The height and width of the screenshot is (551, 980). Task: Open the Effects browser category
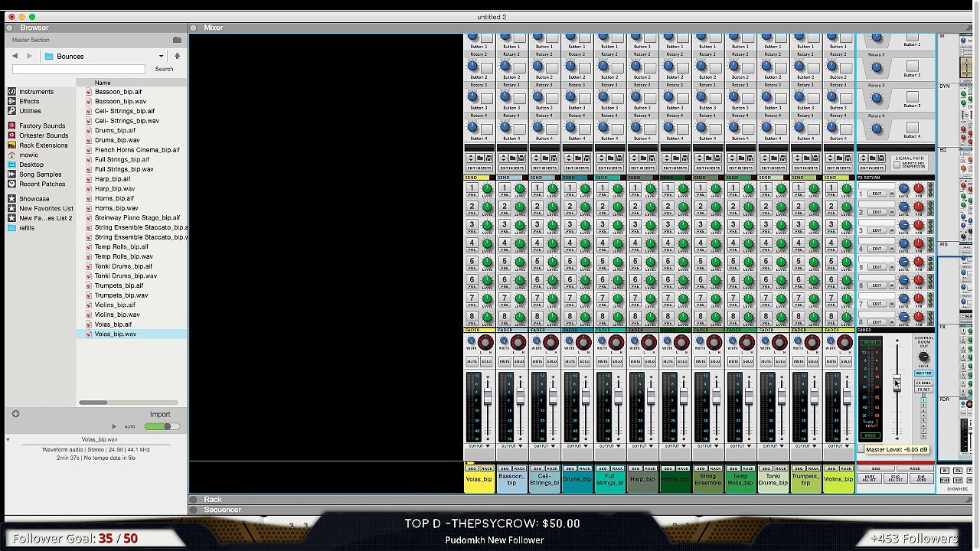tap(29, 101)
